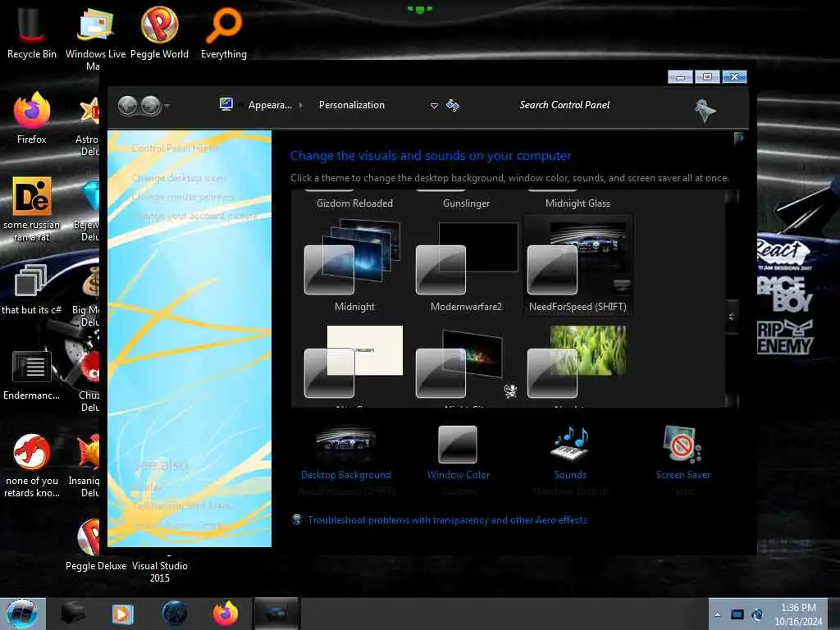Viewport: 840px width, 630px height.
Task: Expand the address bar history dropdown
Action: click(x=434, y=106)
